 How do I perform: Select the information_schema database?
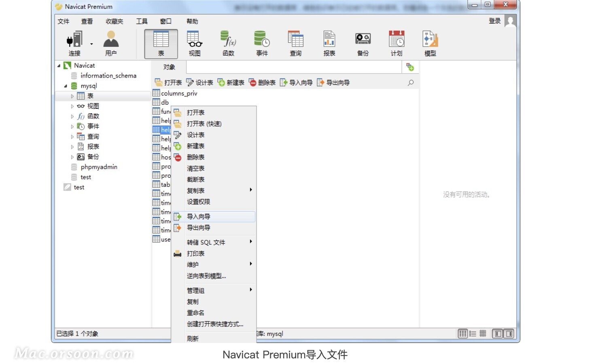[108, 76]
